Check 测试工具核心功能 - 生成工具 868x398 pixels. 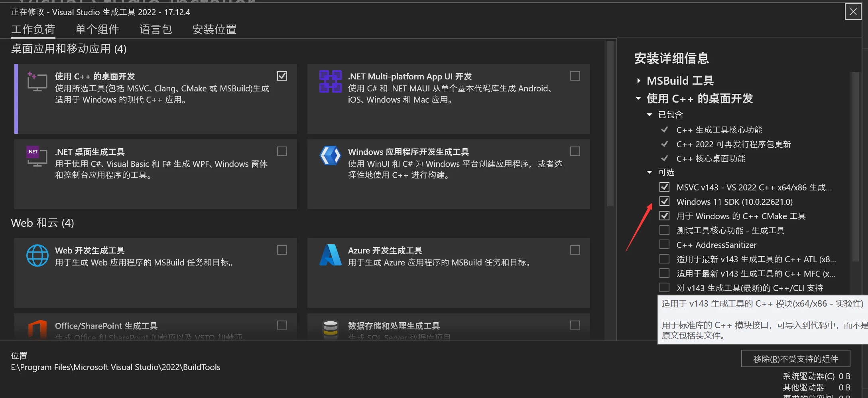(x=664, y=230)
